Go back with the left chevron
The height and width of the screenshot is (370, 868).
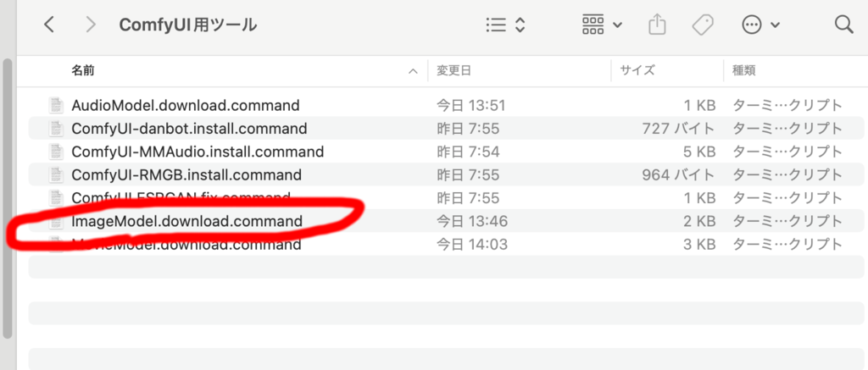pos(49,25)
